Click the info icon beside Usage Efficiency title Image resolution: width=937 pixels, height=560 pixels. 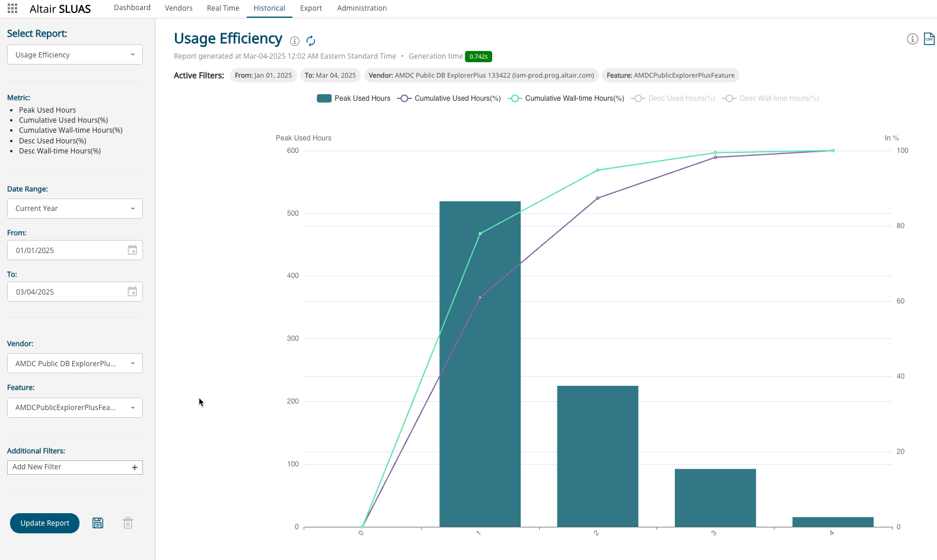tap(295, 41)
